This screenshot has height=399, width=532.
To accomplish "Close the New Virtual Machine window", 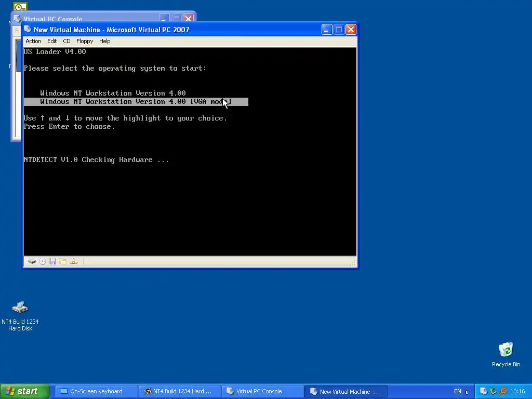I will pyautogui.click(x=351, y=30).
